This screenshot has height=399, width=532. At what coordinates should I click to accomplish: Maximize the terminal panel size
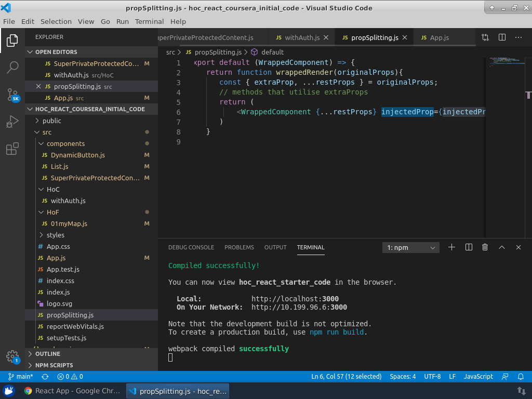pyautogui.click(x=502, y=248)
